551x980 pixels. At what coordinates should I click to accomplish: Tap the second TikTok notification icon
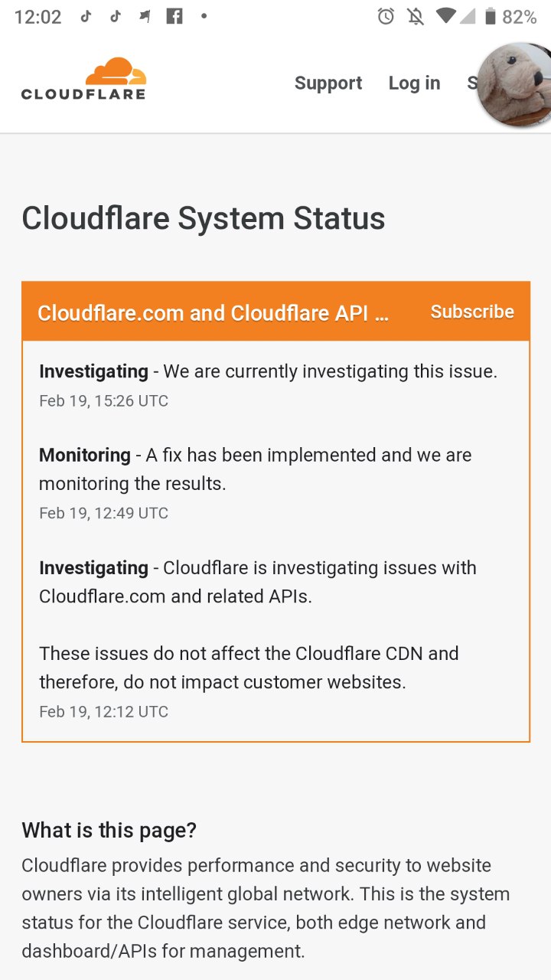116,16
